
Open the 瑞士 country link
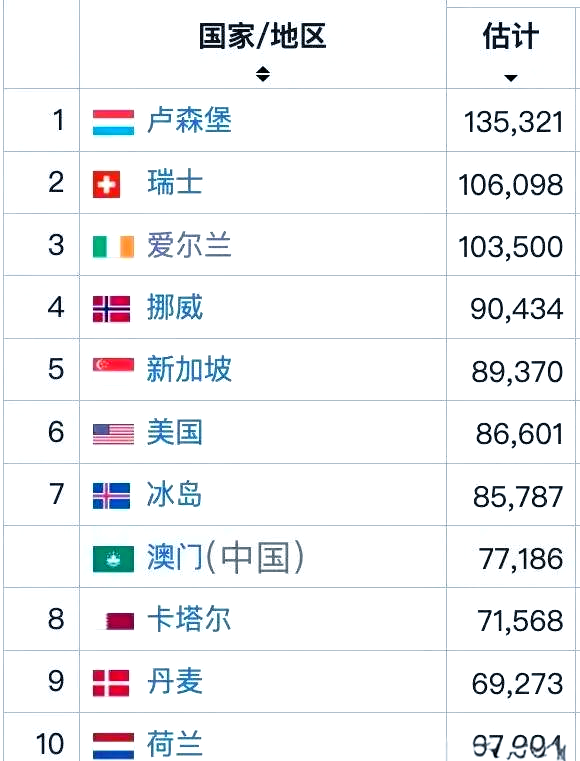[x=175, y=182]
